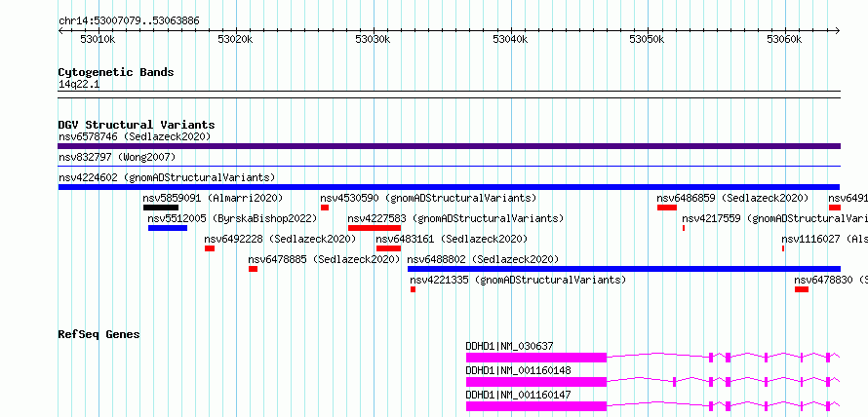Screen dimensions: 868x417
Task: Click the small red nsv4221335 block
Action: [413, 289]
